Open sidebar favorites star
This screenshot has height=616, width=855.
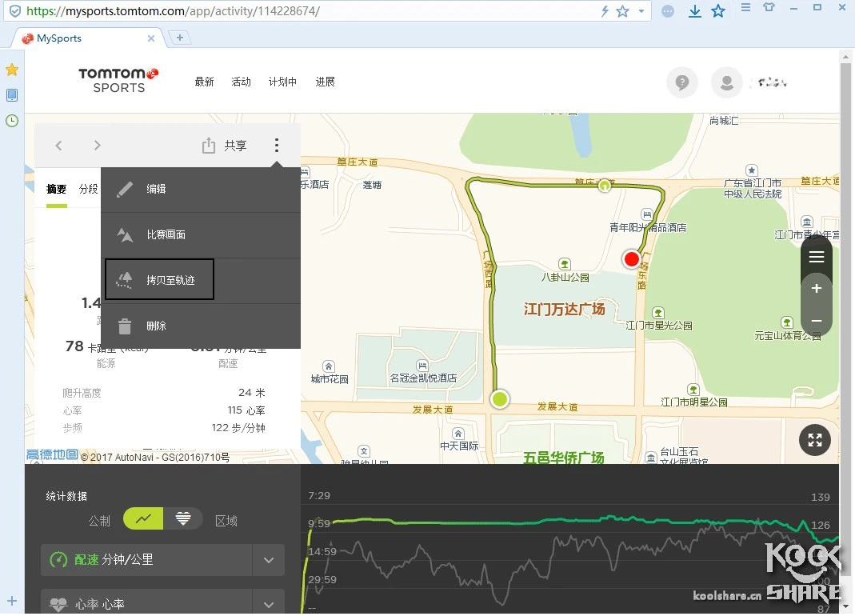click(x=12, y=70)
